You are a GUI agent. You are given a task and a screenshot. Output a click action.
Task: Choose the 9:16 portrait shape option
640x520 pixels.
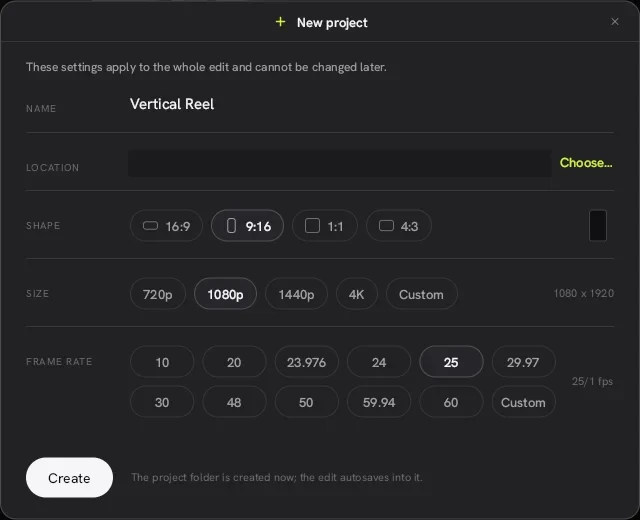coord(247,226)
